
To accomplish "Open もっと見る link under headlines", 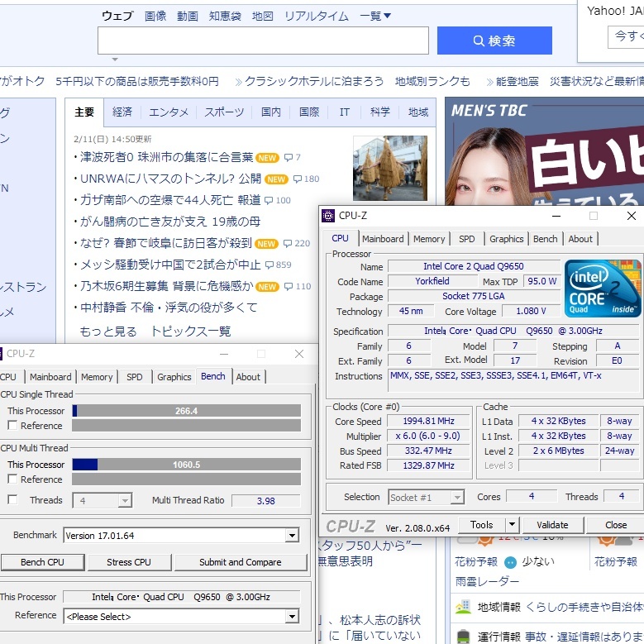I will coord(108,332).
